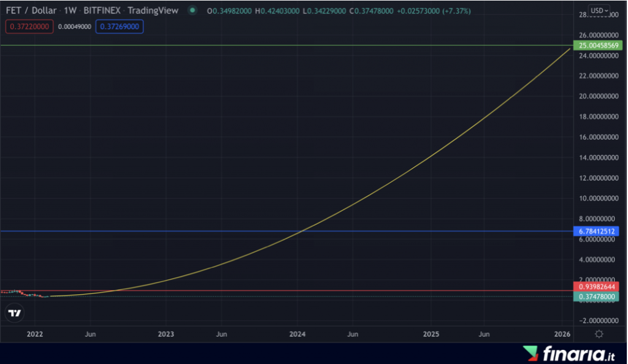Viewport: 628px width, 364px height.
Task: Click the 1W interval in the chart title
Action: (70, 11)
